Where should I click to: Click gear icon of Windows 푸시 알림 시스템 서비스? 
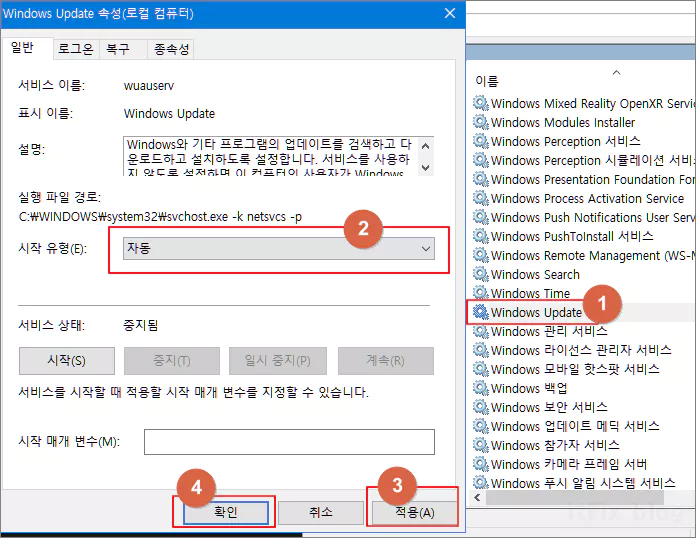click(x=481, y=483)
